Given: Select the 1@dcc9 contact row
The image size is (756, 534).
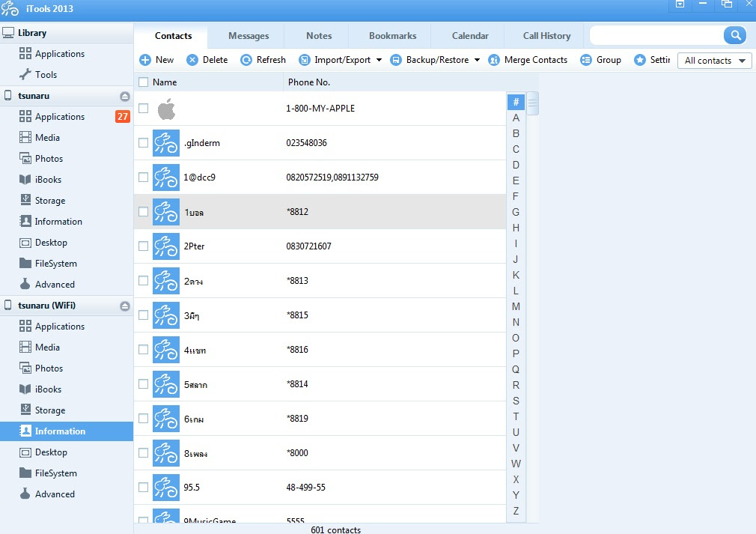Looking at the screenshot, I should [x=320, y=177].
